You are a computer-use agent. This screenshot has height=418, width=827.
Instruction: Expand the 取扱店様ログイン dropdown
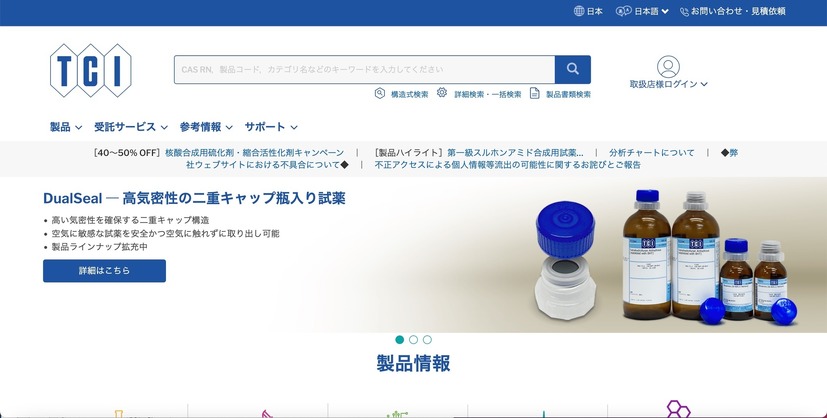(x=668, y=84)
